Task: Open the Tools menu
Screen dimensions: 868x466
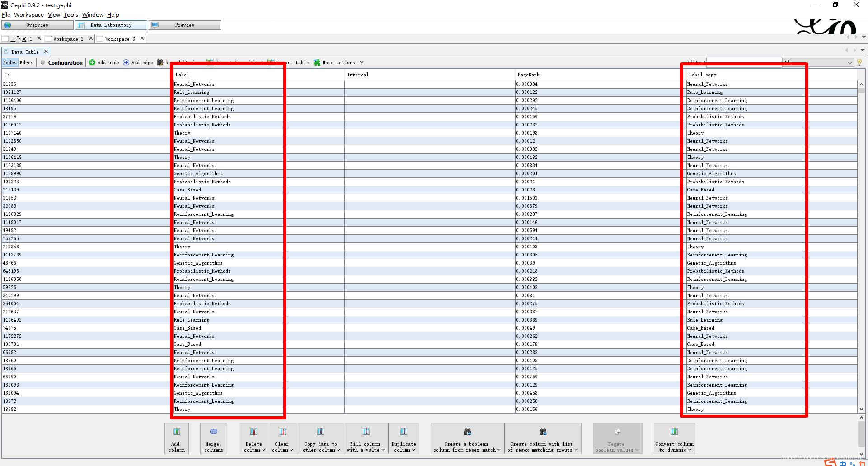Action: tap(70, 15)
